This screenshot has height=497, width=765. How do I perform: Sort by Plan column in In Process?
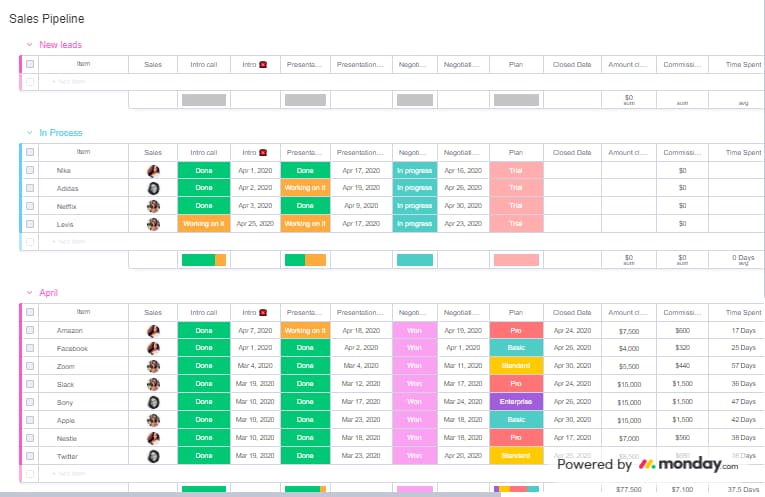pos(516,153)
